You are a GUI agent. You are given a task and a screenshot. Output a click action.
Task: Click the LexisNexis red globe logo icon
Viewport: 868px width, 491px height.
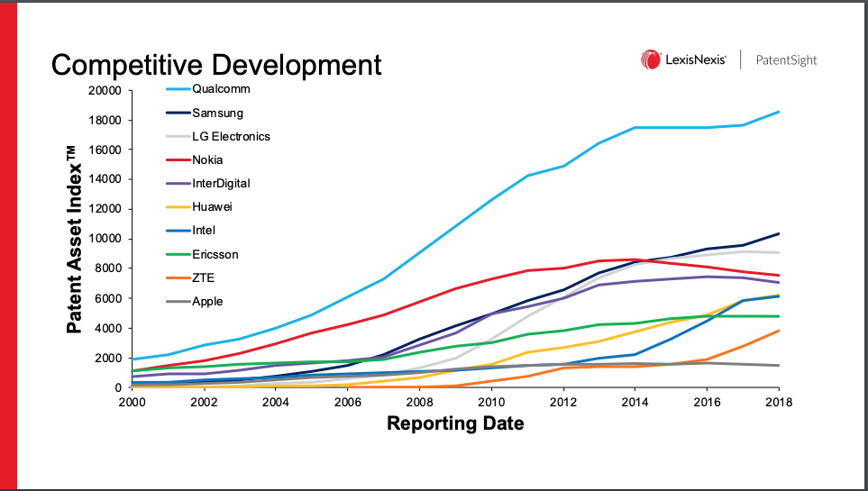651,60
